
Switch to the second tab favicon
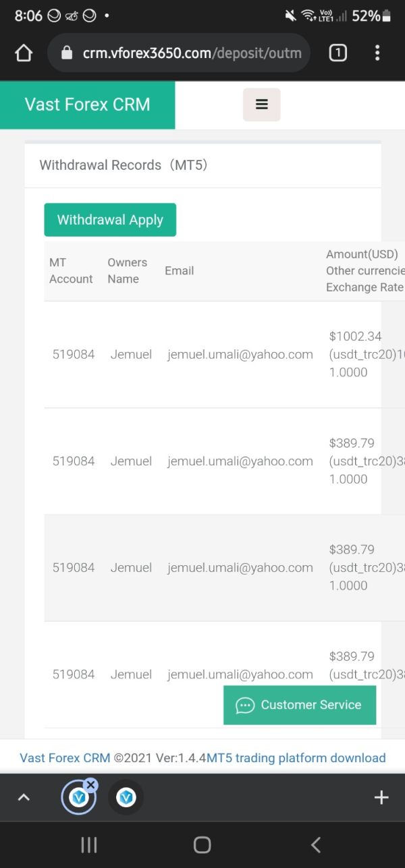pos(126,798)
